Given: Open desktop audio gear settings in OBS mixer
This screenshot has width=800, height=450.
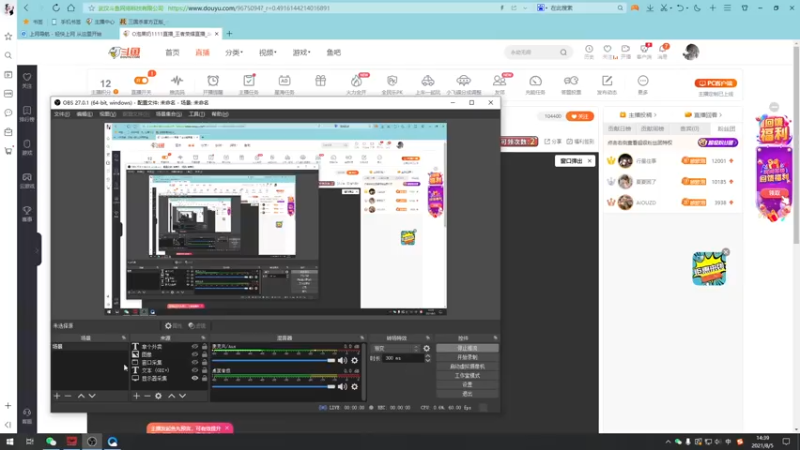Looking at the screenshot, I should 355,386.
